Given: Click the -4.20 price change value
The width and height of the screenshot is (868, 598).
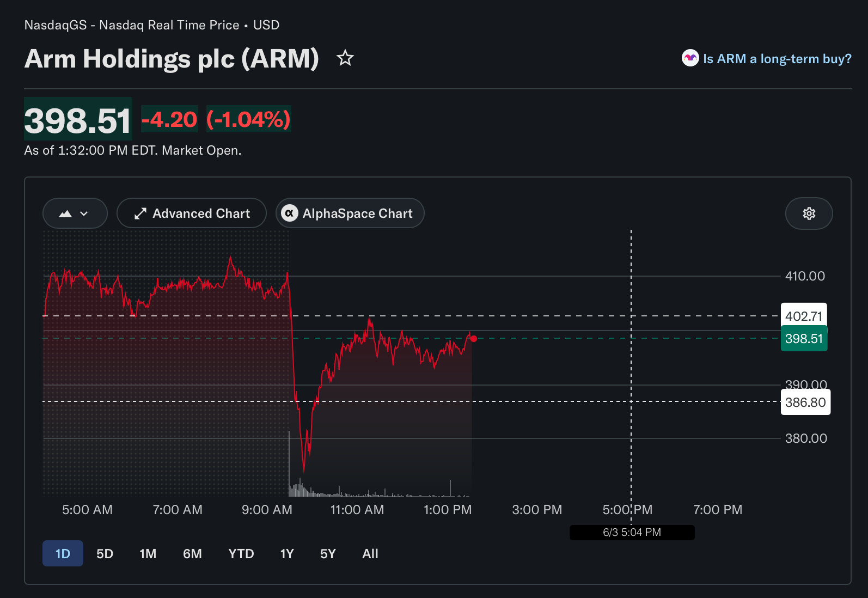Looking at the screenshot, I should pyautogui.click(x=169, y=119).
